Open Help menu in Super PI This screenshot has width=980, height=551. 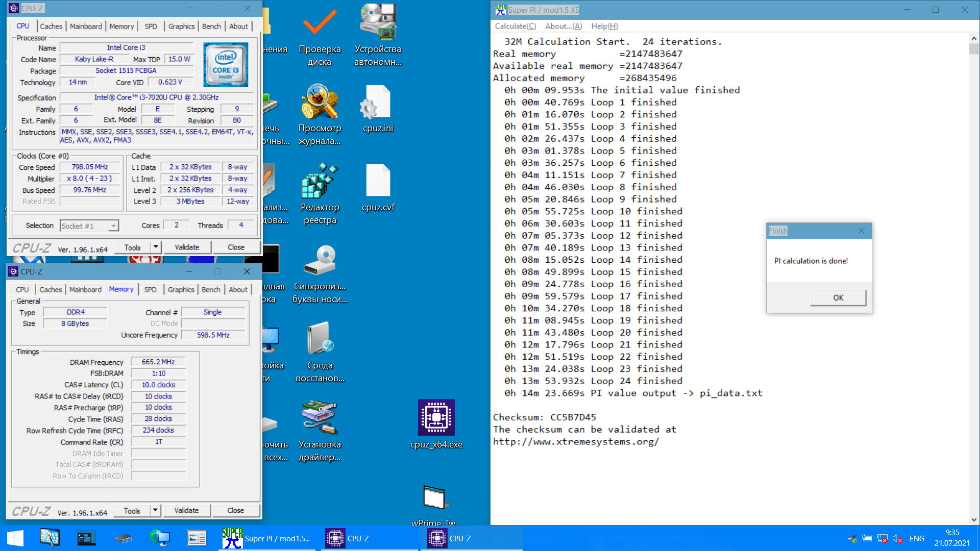604,27
